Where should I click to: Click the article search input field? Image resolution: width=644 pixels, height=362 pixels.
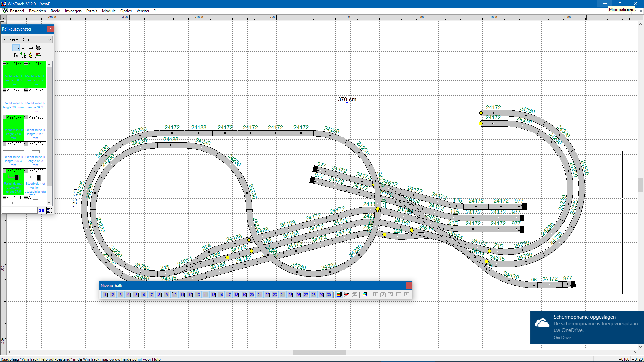pyautogui.click(x=19, y=210)
